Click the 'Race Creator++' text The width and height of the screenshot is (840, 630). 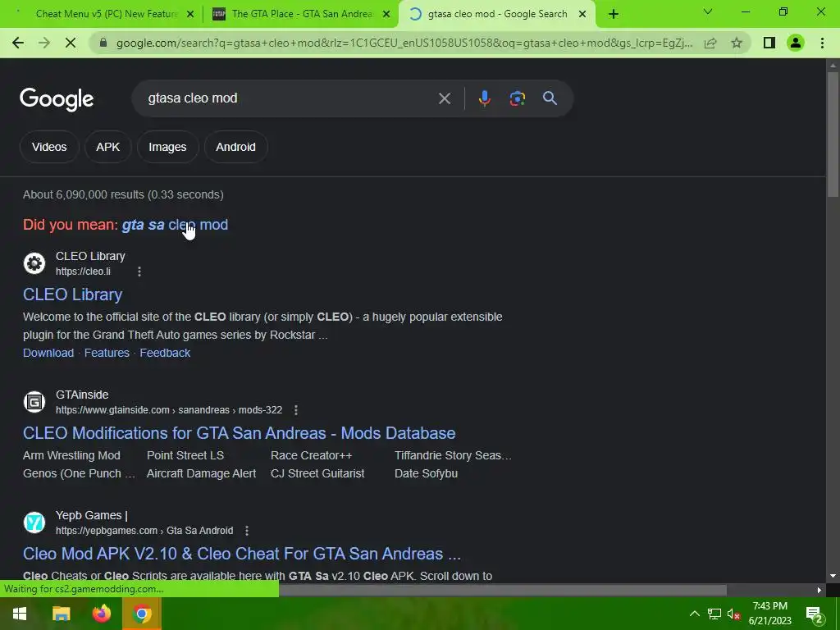(311, 455)
